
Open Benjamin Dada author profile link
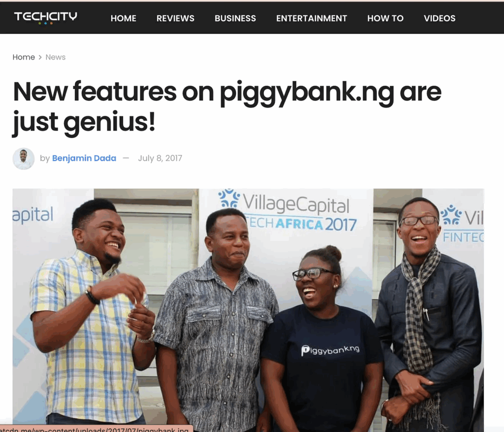pos(84,158)
